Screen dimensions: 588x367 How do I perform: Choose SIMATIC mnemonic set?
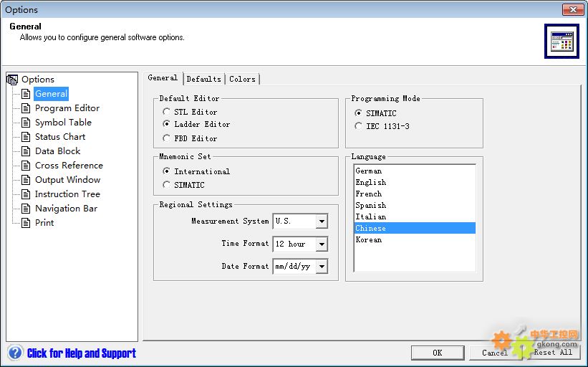(166, 185)
